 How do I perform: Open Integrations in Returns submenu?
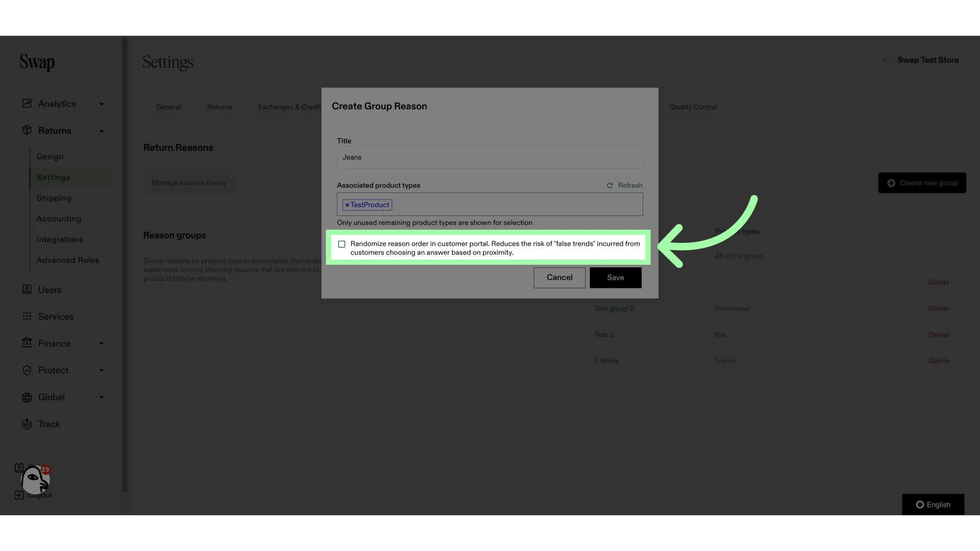point(60,239)
